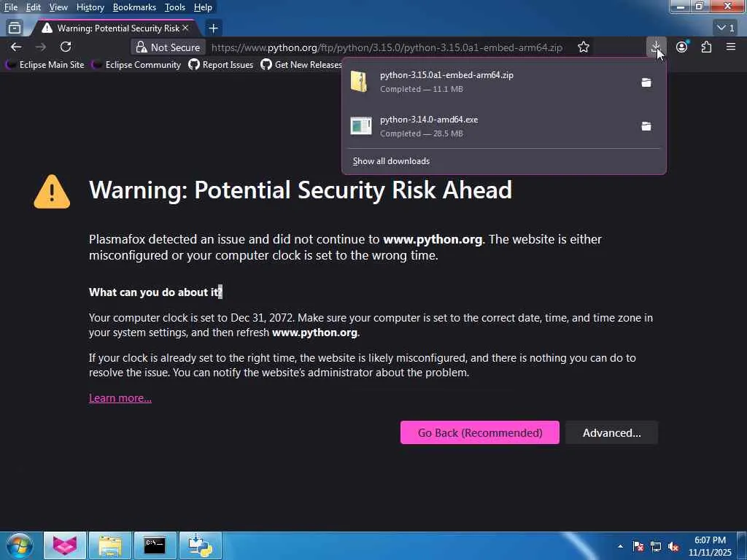Image resolution: width=747 pixels, height=560 pixels.
Task: Show exe download in folder icon
Action: (646, 126)
